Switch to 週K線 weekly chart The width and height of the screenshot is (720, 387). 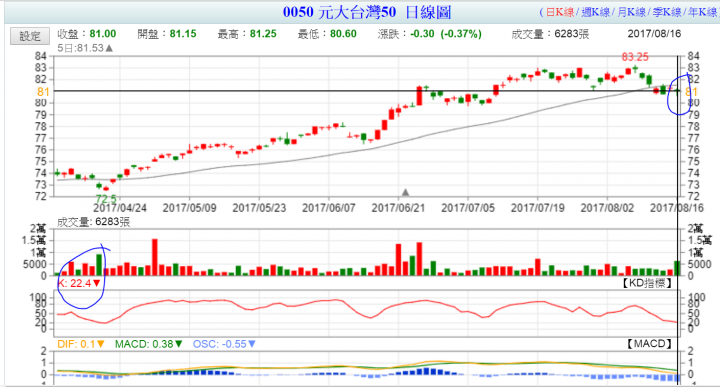[596, 12]
